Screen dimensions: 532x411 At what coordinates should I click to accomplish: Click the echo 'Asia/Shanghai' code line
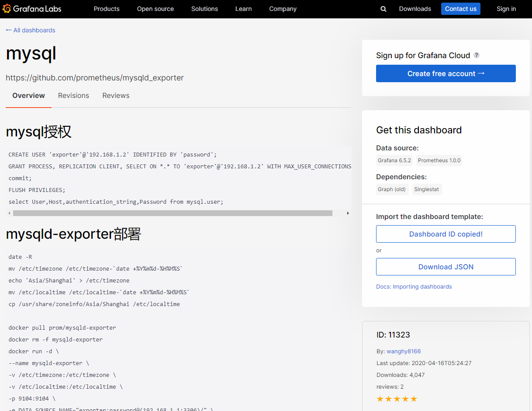pyautogui.click(x=69, y=280)
